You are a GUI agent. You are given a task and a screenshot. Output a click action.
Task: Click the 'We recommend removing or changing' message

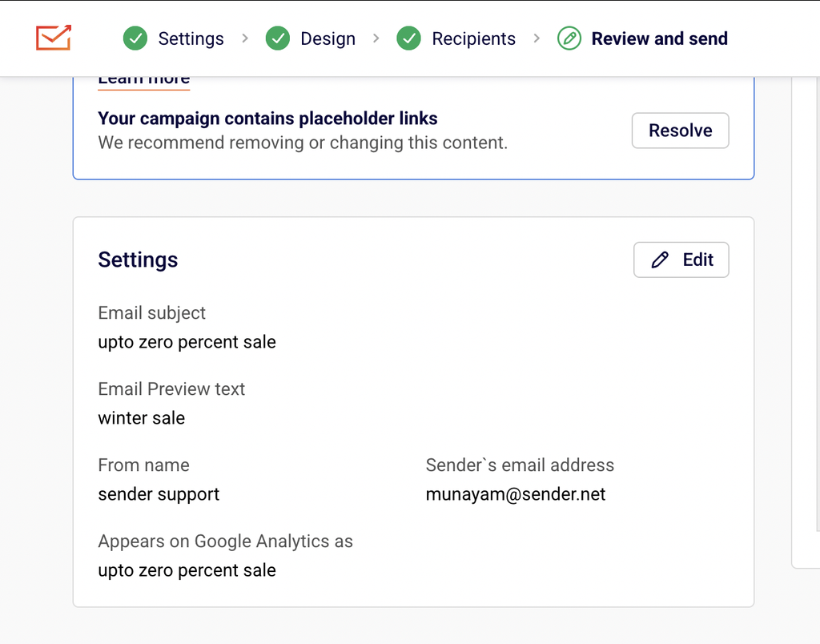pyautogui.click(x=303, y=143)
